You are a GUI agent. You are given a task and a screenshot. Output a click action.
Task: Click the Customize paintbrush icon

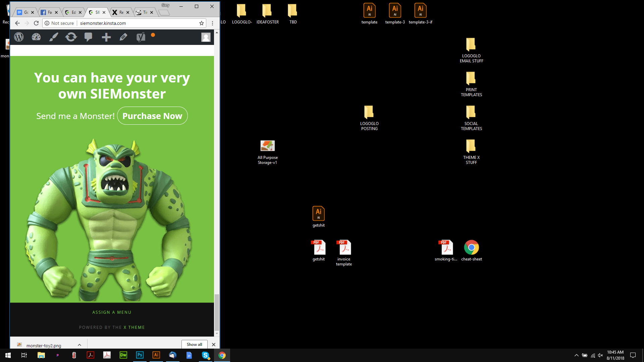(54, 37)
